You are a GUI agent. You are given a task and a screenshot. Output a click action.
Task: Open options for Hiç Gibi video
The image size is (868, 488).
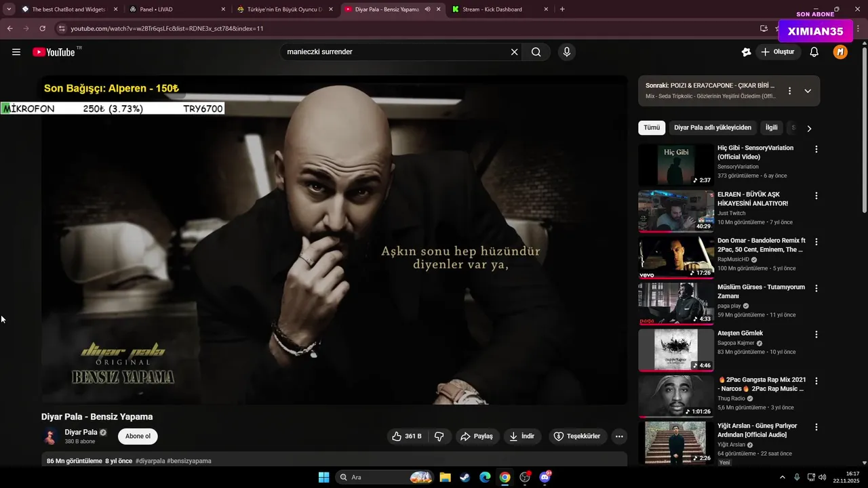click(816, 149)
